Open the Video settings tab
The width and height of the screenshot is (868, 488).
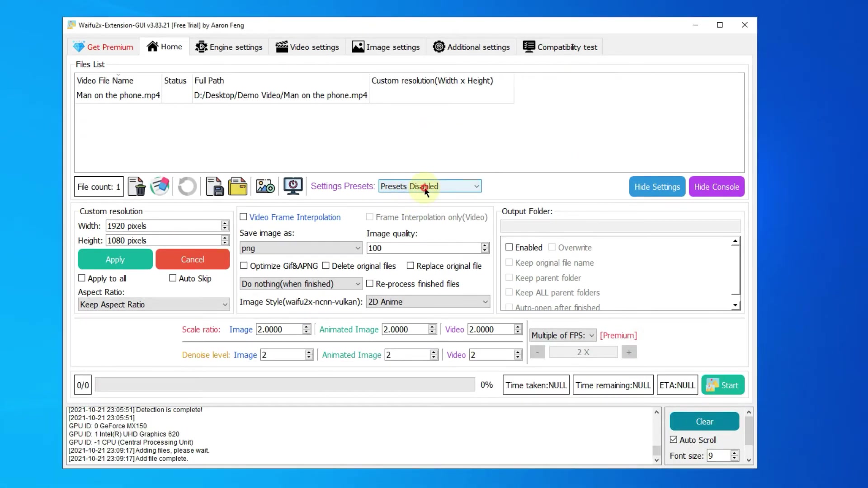307,47
